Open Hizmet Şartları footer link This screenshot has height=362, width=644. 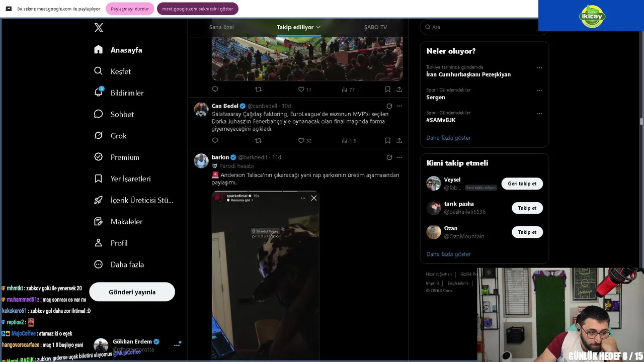(439, 274)
